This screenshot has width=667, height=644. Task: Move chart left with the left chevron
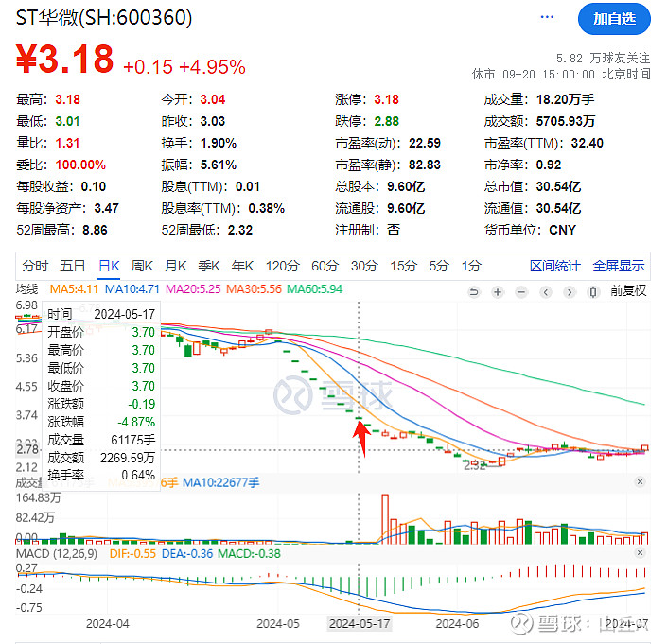pos(546,292)
